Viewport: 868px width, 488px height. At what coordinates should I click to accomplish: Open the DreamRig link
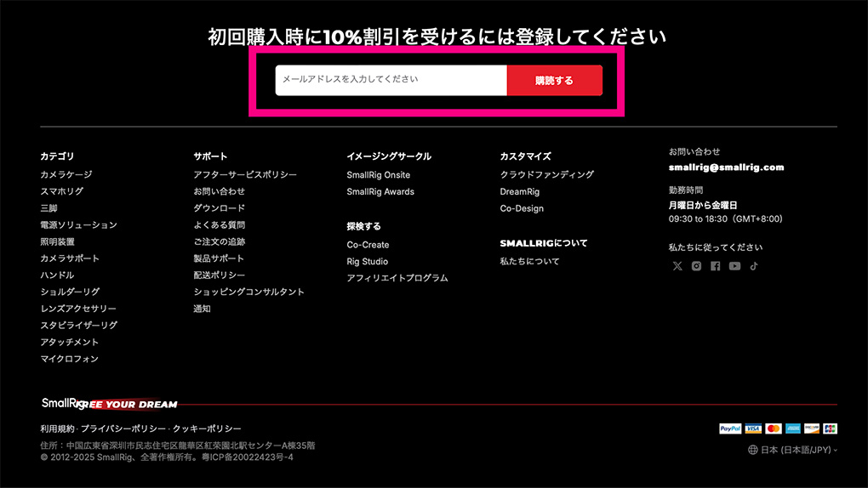pyautogui.click(x=520, y=191)
